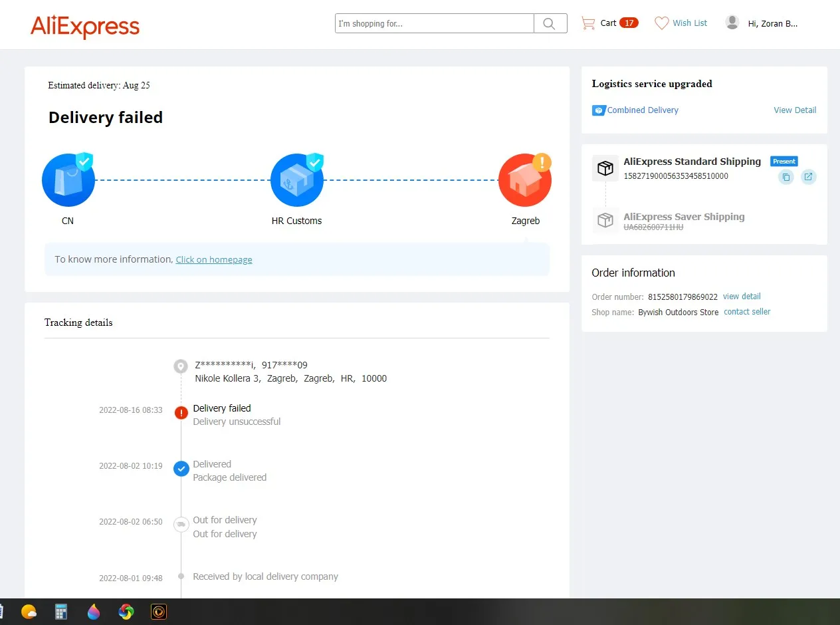Click the 2022-08-02 06:50 timestamp
This screenshot has width=840, height=625.
tap(131, 522)
